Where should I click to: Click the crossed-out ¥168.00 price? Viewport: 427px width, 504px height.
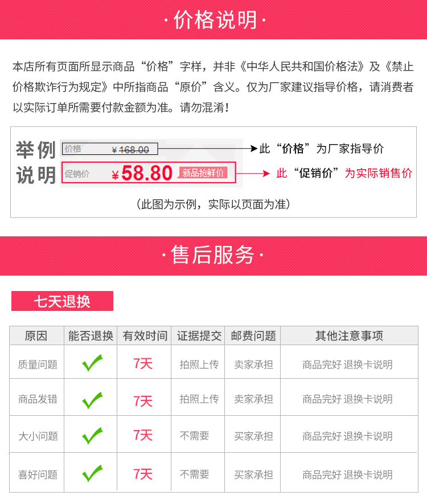pos(130,150)
